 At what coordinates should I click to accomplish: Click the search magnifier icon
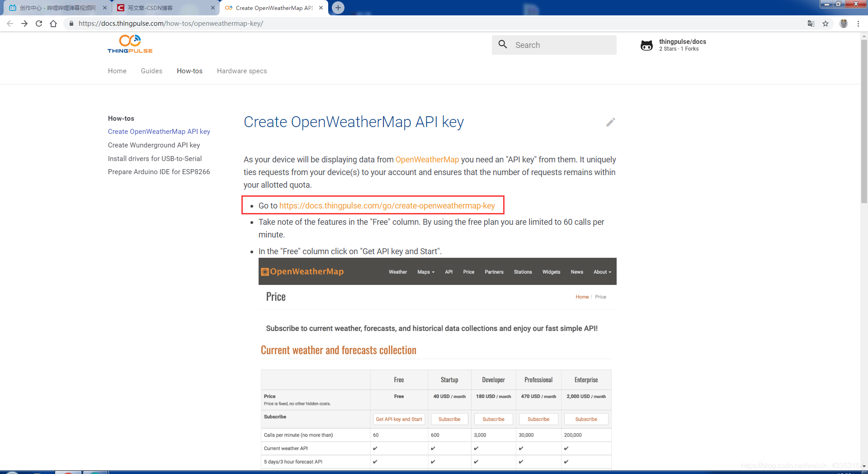coord(503,44)
